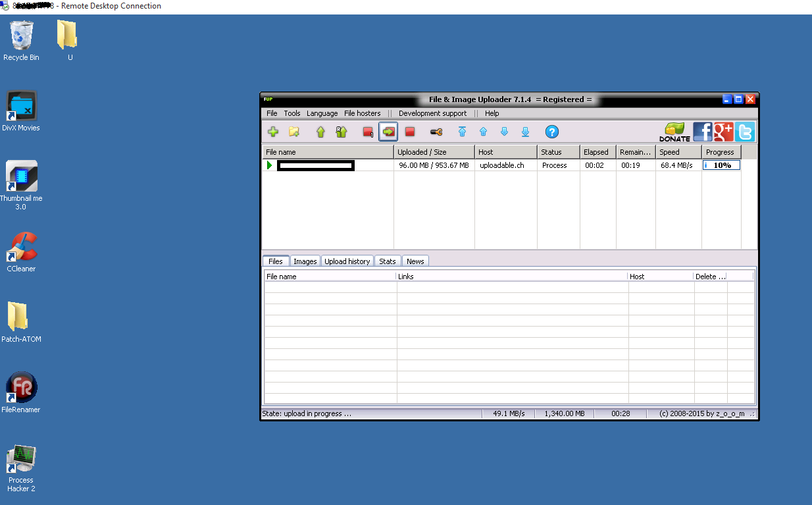Select the FileRenamer desktop shortcut
The width and height of the screenshot is (812, 505).
point(21,393)
